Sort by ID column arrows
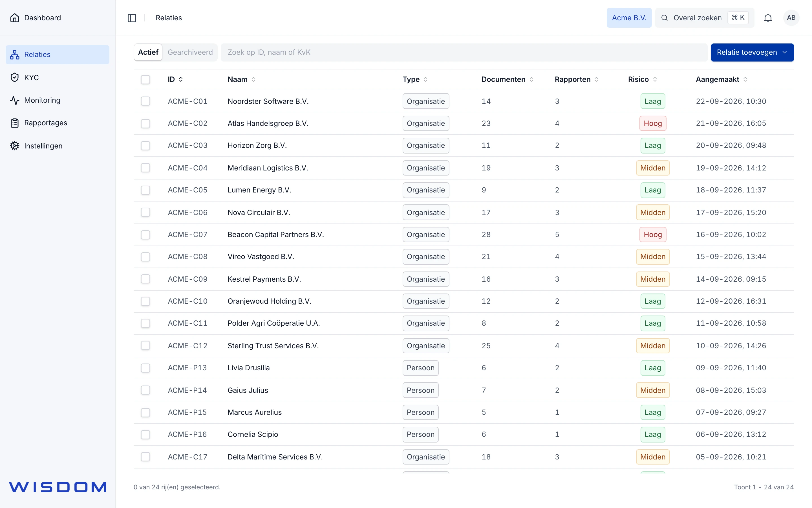Image resolution: width=812 pixels, height=508 pixels. 181,79
